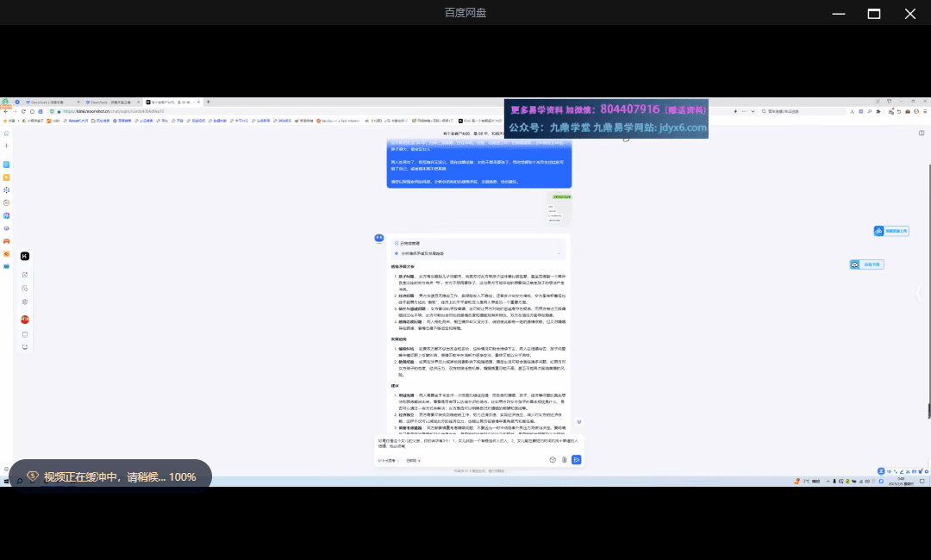Open chat history icon in Kimi sidebar
The image size is (931, 560).
tap(25, 288)
